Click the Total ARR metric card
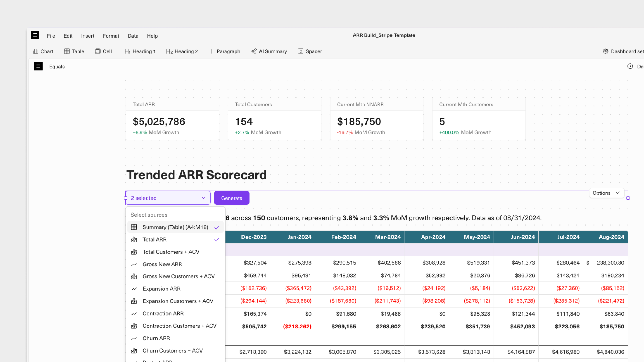 [172, 119]
